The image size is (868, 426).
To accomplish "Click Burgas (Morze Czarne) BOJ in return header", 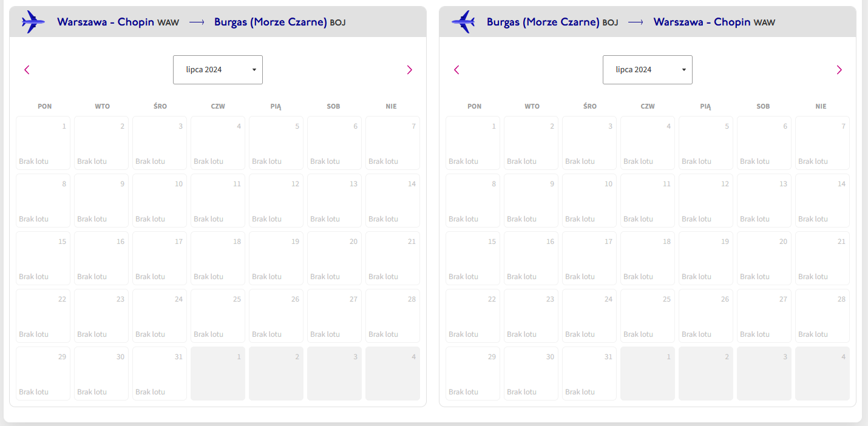I will click(552, 22).
